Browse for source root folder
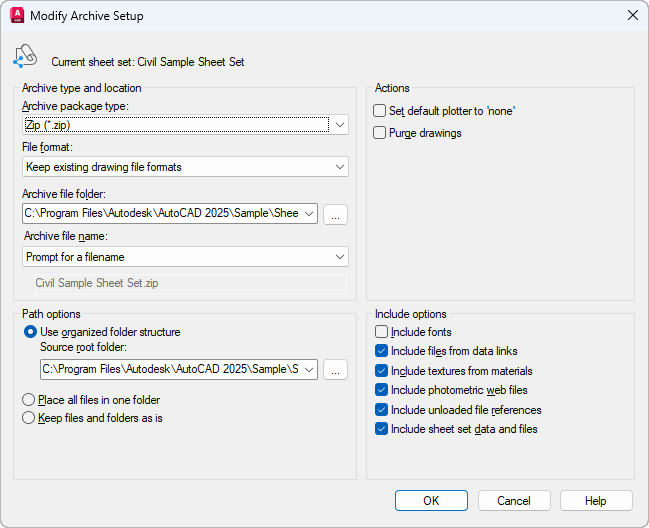 (336, 369)
